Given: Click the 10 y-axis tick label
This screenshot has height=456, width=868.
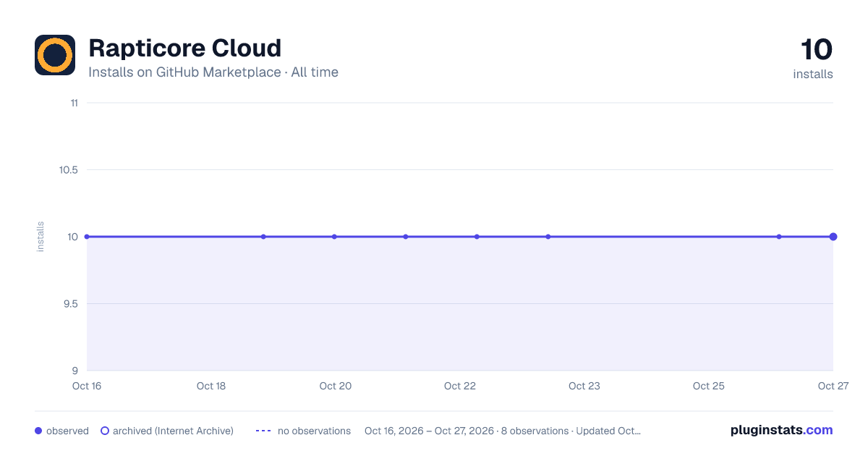Looking at the screenshot, I should pos(73,237).
